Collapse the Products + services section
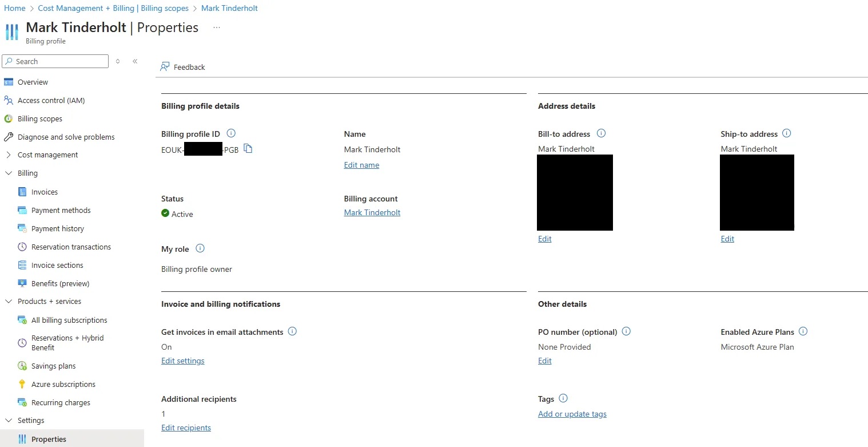Screen dimensions: 868x447 (8, 301)
